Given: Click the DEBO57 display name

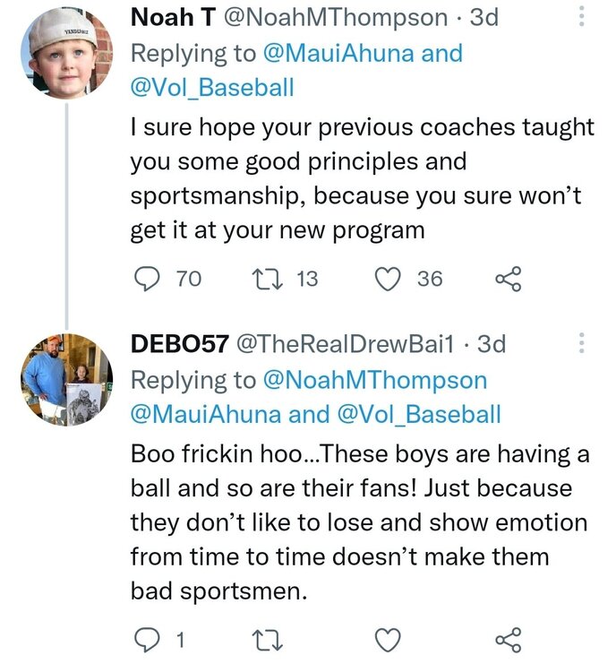Looking at the screenshot, I should (177, 343).
